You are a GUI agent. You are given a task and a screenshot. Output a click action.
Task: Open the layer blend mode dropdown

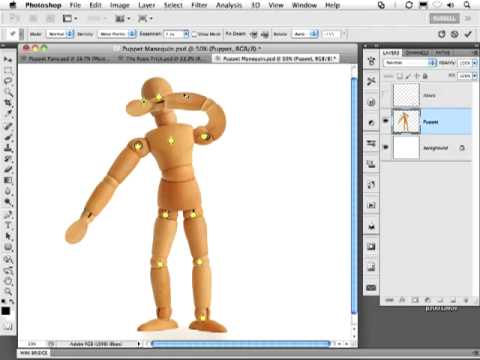pyautogui.click(x=410, y=62)
